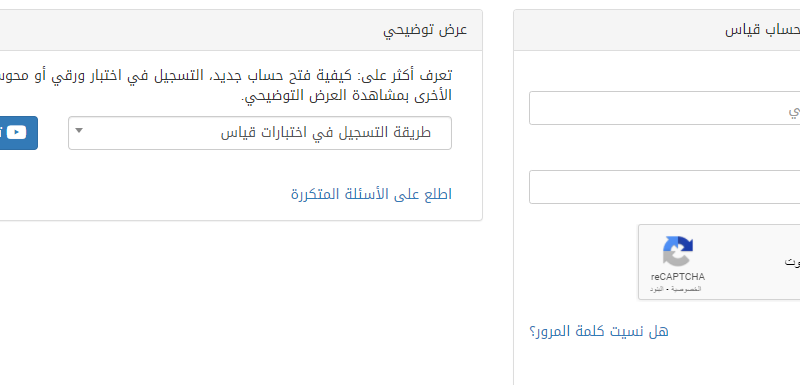Open the اطلع على الأسئلة المتكررة link
The image size is (800, 385).
[371, 194]
